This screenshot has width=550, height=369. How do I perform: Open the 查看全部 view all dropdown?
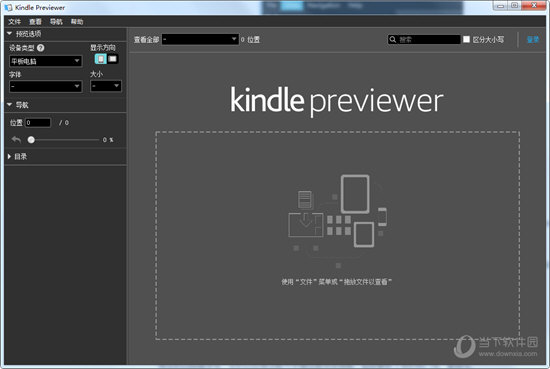tap(200, 39)
